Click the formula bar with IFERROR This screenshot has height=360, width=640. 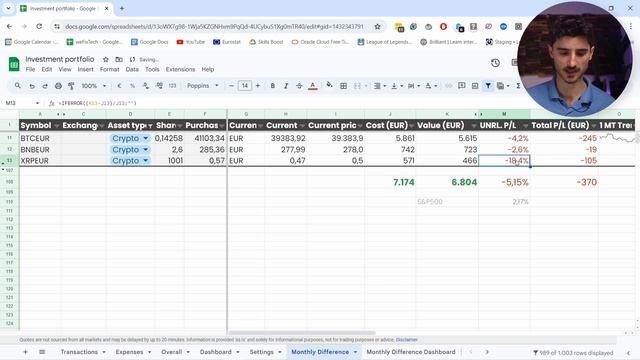coord(286,103)
